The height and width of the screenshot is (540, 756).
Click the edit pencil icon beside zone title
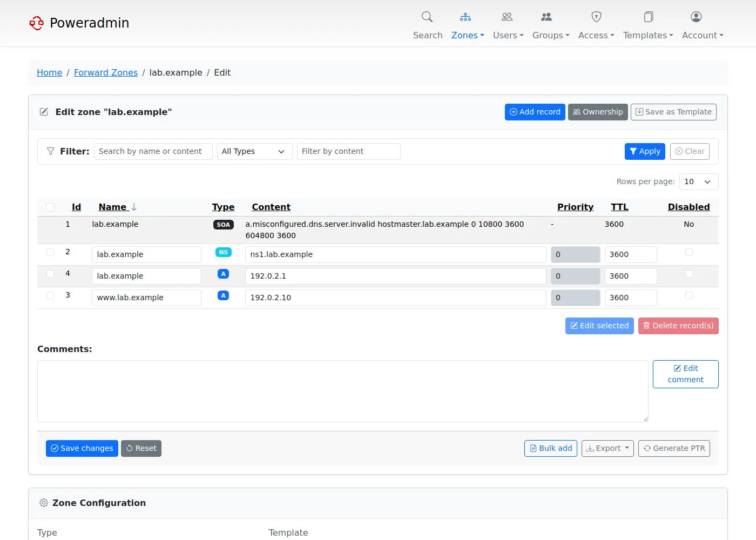(x=44, y=112)
